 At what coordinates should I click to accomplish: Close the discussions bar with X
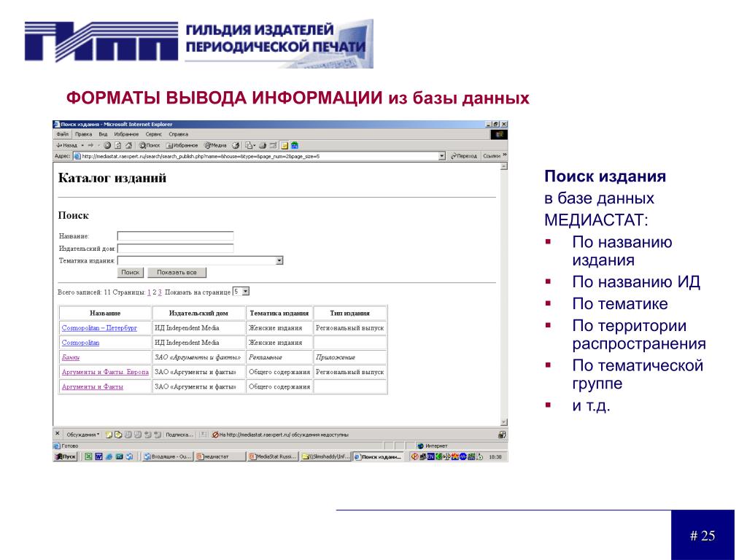pos(57,434)
